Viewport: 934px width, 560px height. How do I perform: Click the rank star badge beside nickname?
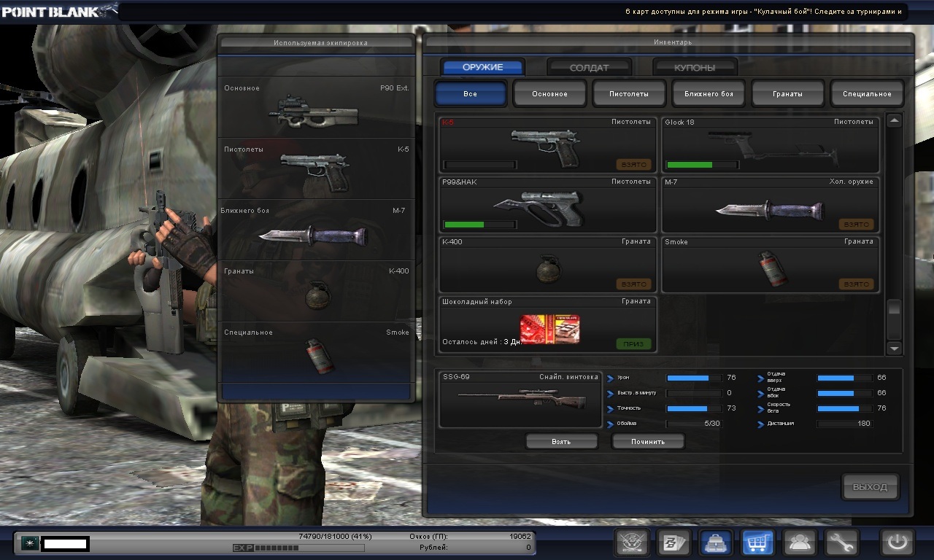[29, 543]
